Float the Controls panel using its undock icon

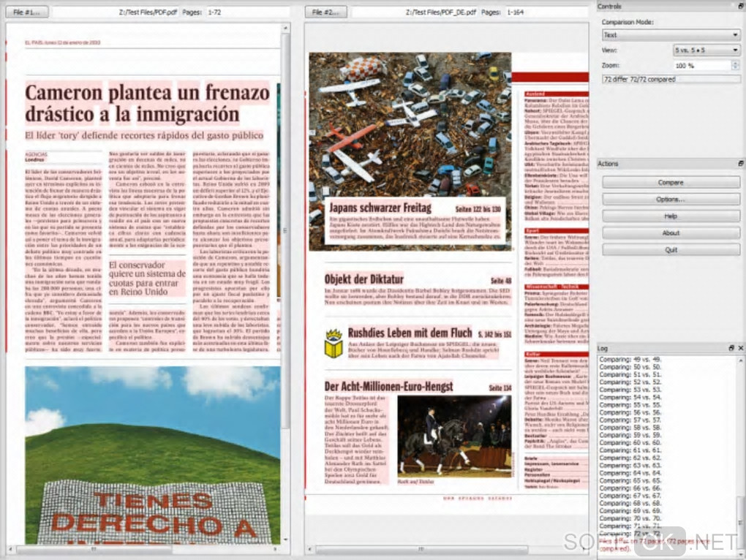click(741, 6)
